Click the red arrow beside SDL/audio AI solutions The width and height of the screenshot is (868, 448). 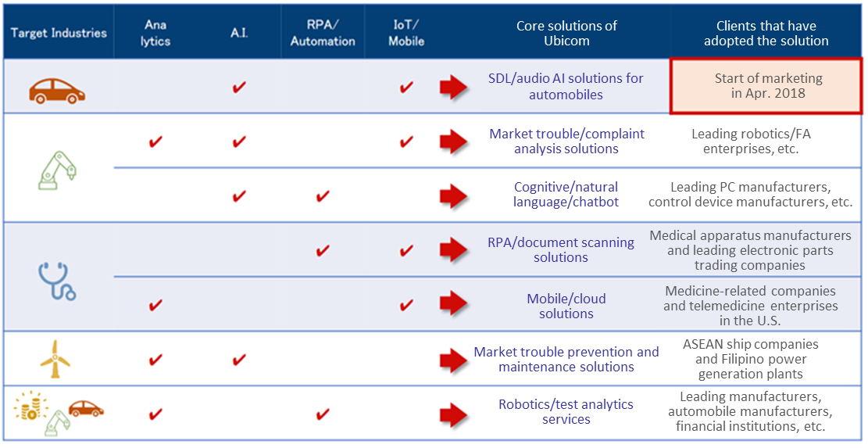click(454, 87)
